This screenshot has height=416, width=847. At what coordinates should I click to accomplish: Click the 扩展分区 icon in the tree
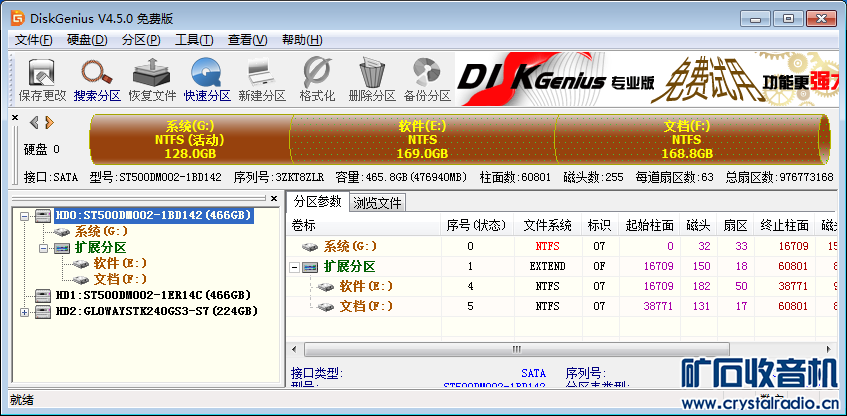[62, 248]
